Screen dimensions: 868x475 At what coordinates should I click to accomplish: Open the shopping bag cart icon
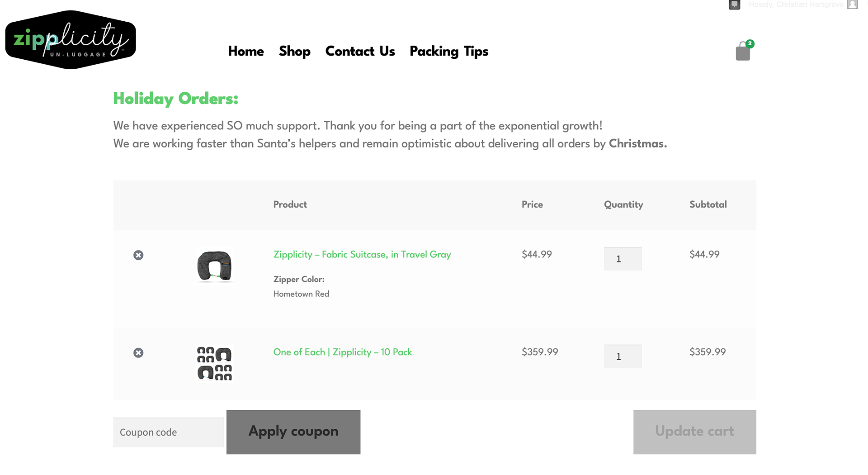pyautogui.click(x=743, y=51)
